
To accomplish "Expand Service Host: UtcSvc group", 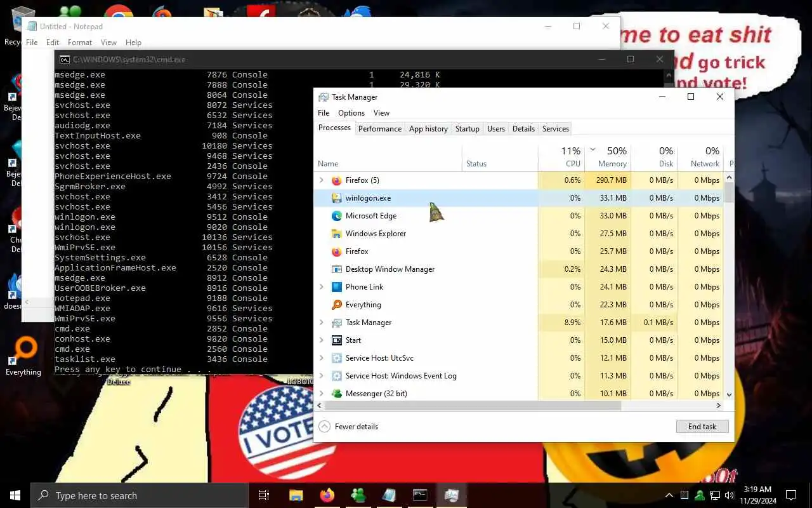I will (x=322, y=358).
